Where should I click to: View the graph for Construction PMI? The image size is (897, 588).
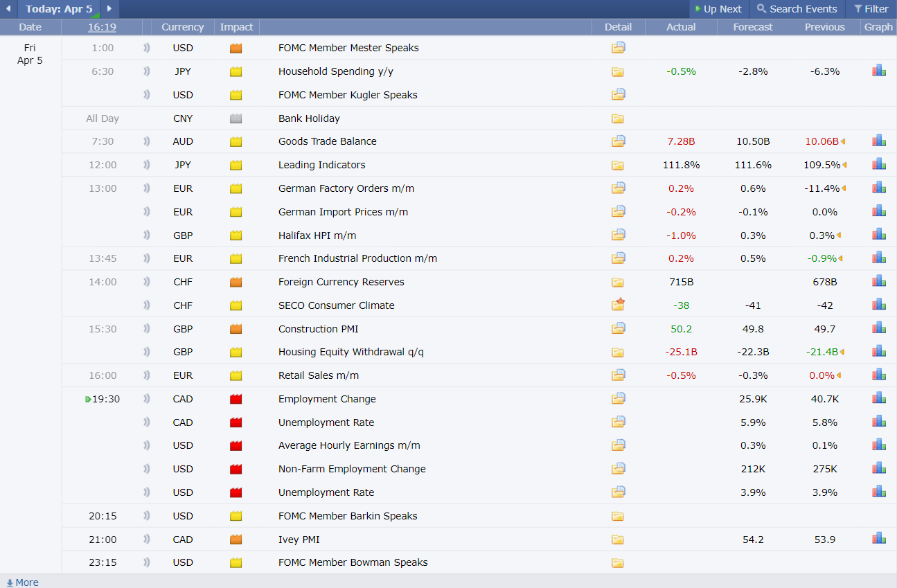pyautogui.click(x=879, y=328)
